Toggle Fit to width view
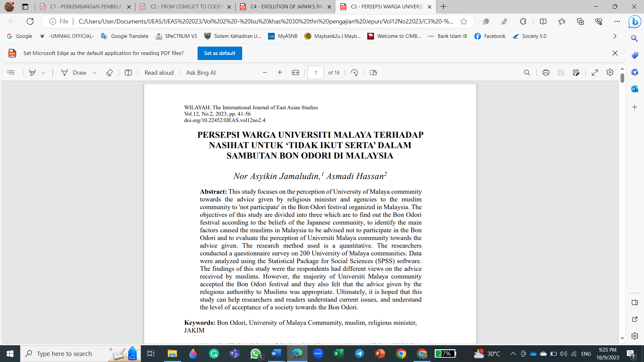Screen dimensions: 644x362 coord(296,72)
